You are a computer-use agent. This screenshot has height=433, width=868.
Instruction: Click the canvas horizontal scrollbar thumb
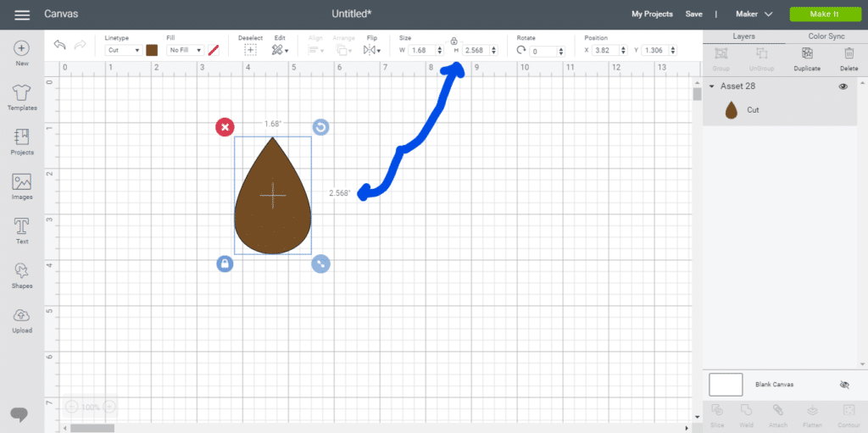[92, 428]
